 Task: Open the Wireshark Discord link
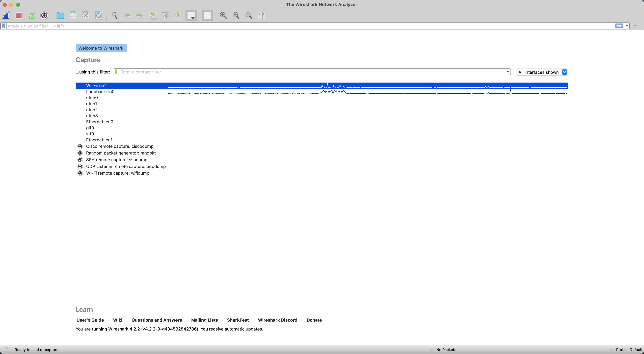tap(278, 320)
